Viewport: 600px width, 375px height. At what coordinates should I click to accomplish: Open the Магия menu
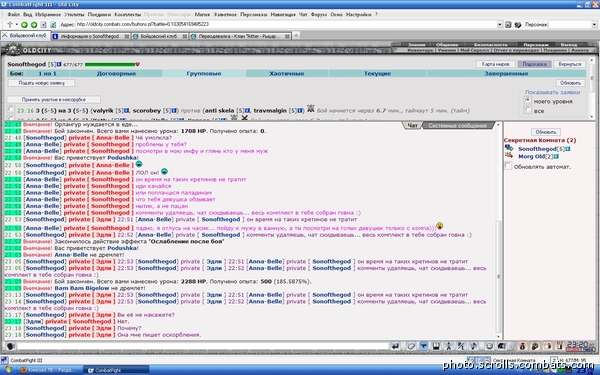(x=202, y=14)
